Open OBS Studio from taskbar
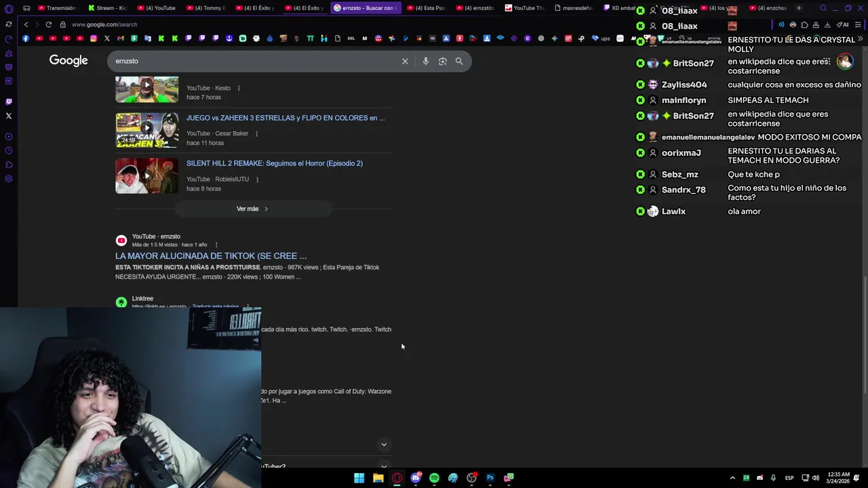This screenshot has width=868, height=488. pos(471,478)
